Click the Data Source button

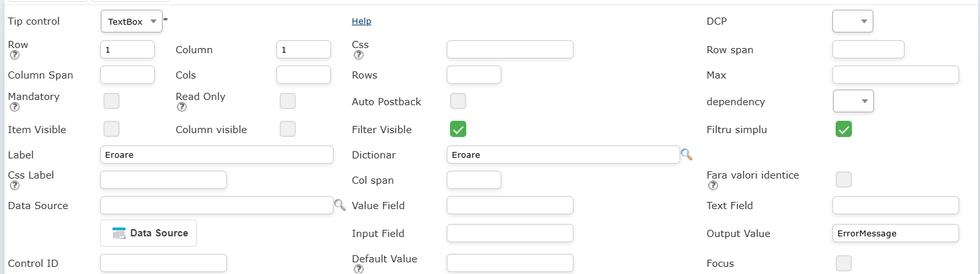[x=149, y=233]
